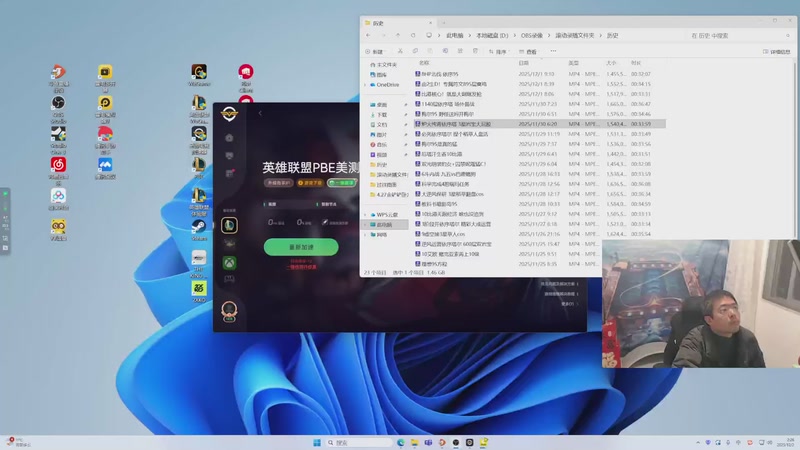Expand the 此电脑 node in the navigation pane
Viewport: 800px width, 450px height.
365,224
